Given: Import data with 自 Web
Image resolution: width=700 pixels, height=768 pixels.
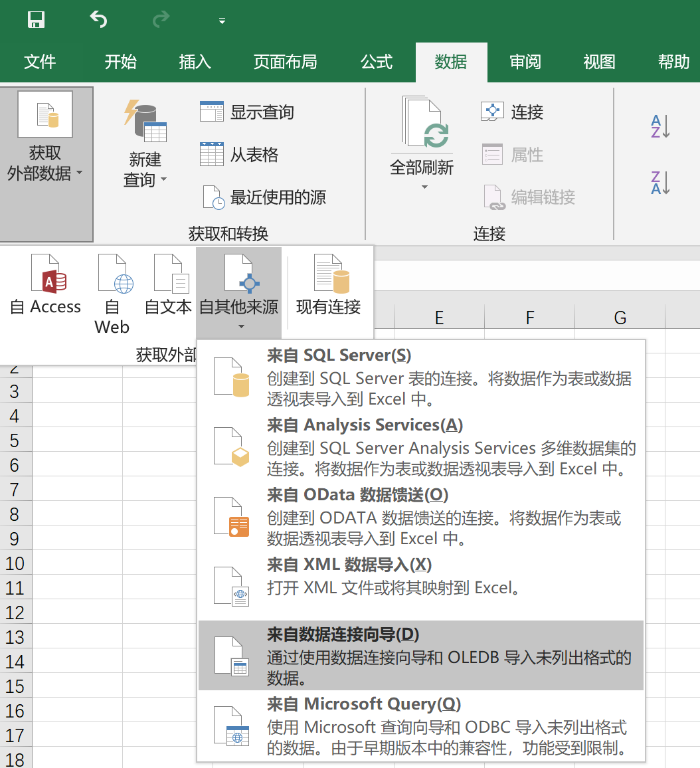Looking at the screenshot, I should [113, 294].
